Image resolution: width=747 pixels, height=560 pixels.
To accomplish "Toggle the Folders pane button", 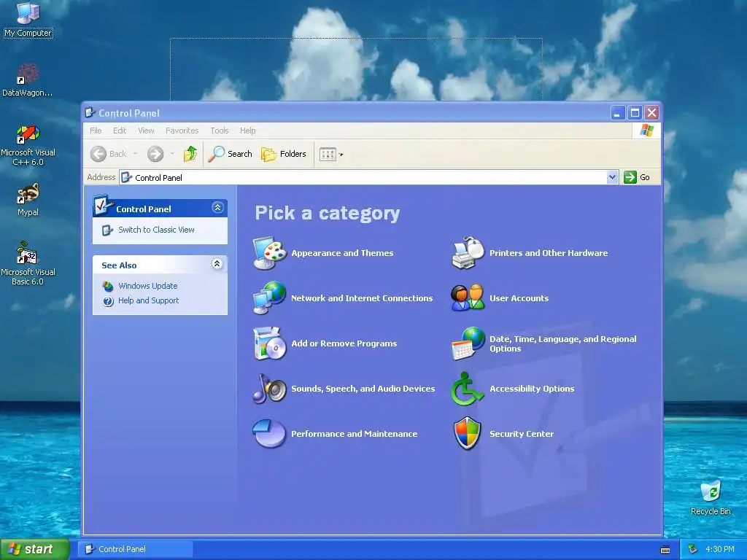I will 284,154.
